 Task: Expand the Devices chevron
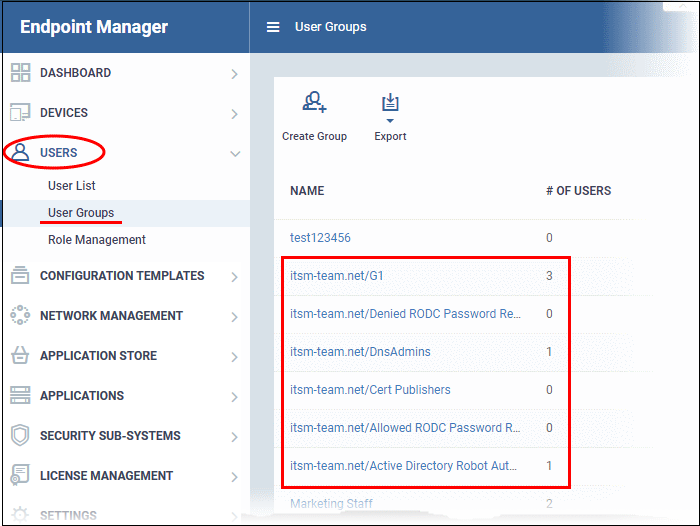(234, 114)
